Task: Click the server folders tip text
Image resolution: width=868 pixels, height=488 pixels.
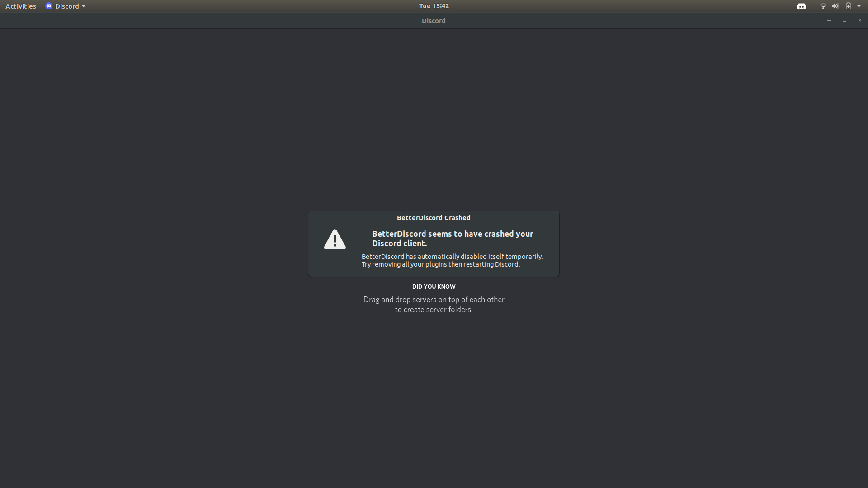Action: coord(434,304)
